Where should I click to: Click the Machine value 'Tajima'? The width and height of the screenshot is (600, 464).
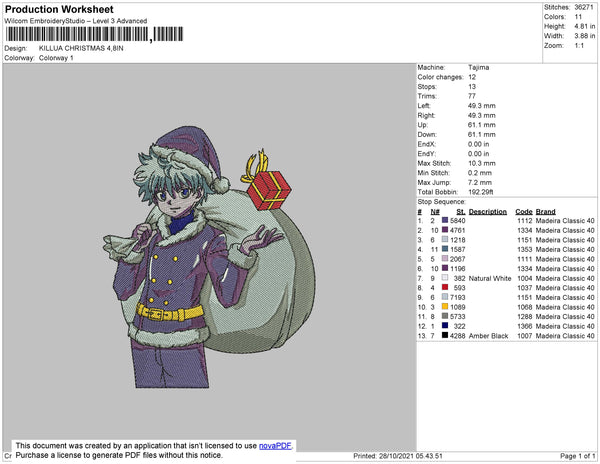pyautogui.click(x=478, y=67)
